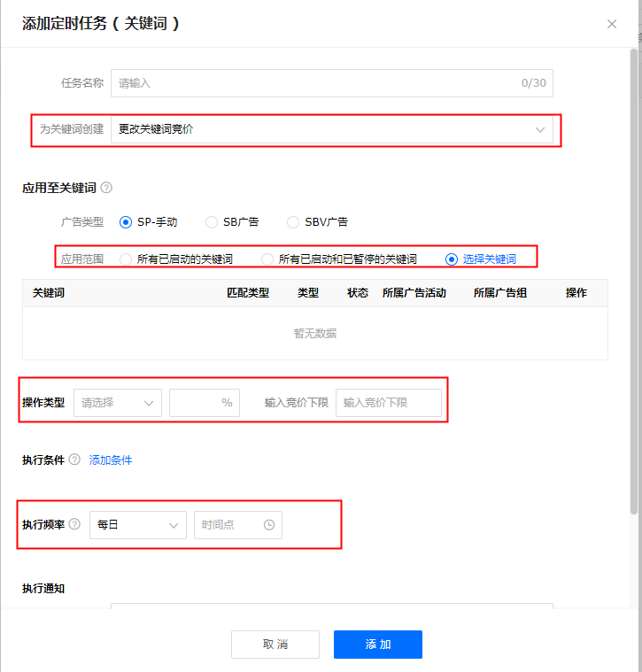Click the 取消 button

[275, 645]
